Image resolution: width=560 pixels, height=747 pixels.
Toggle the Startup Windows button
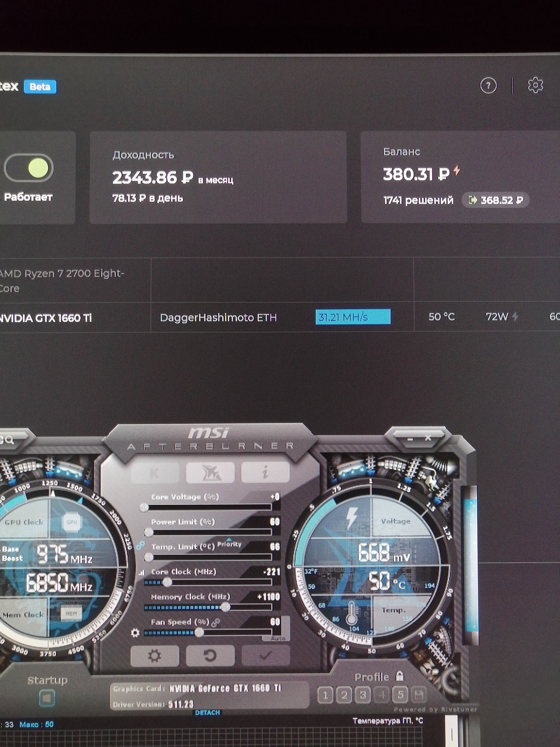click(47, 698)
